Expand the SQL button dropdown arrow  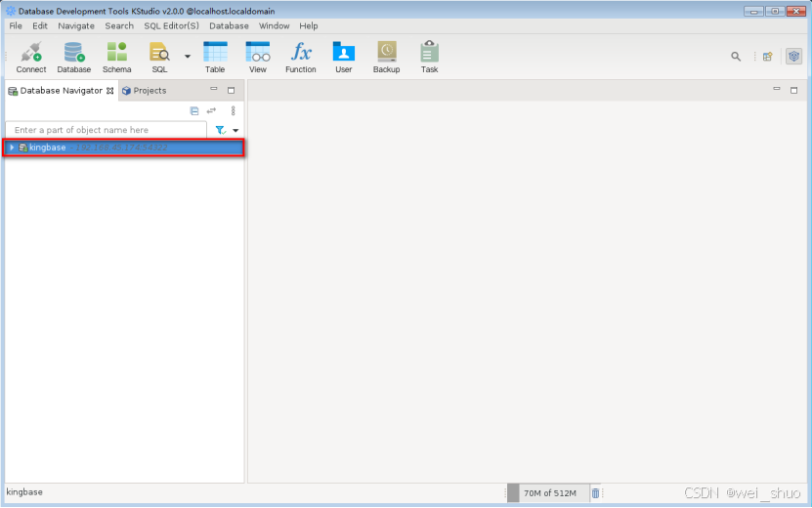click(188, 56)
